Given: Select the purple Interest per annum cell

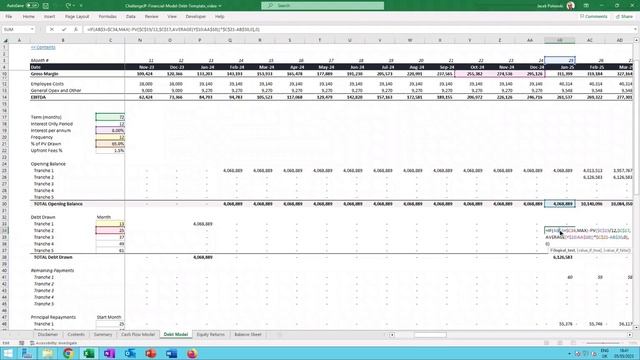Looking at the screenshot, I should pos(110,131).
